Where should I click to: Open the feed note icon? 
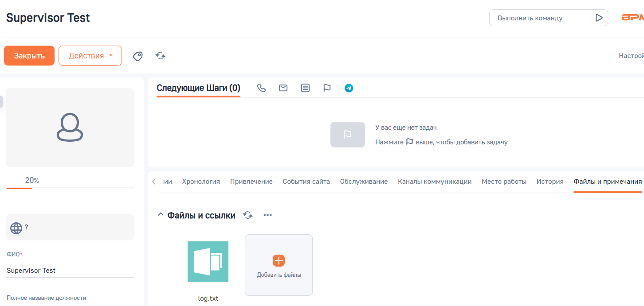(x=305, y=88)
